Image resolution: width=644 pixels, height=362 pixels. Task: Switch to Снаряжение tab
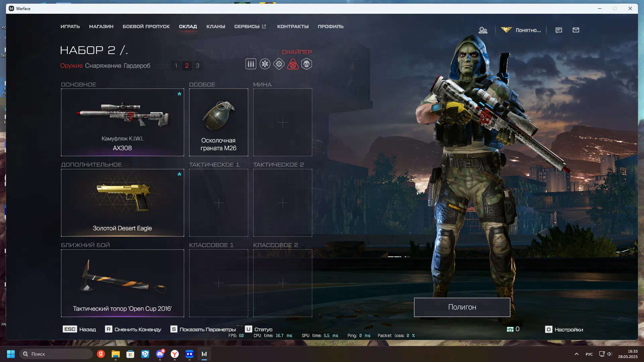[103, 66]
